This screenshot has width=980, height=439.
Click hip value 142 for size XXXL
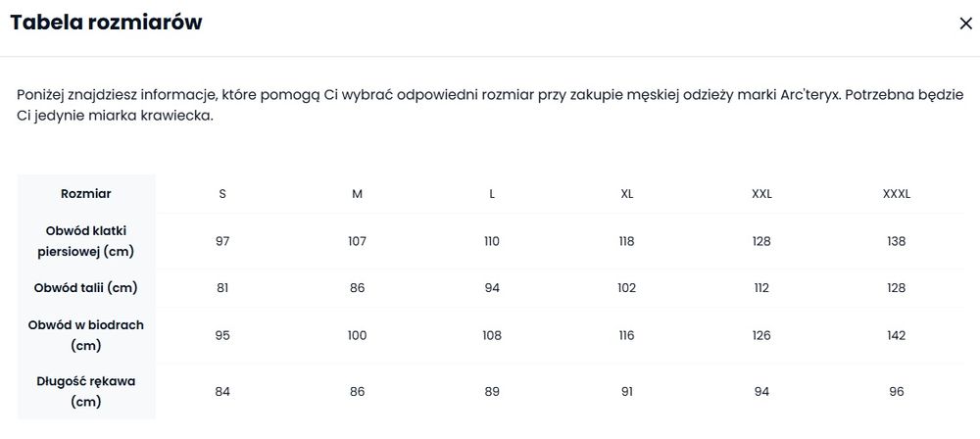point(897,335)
